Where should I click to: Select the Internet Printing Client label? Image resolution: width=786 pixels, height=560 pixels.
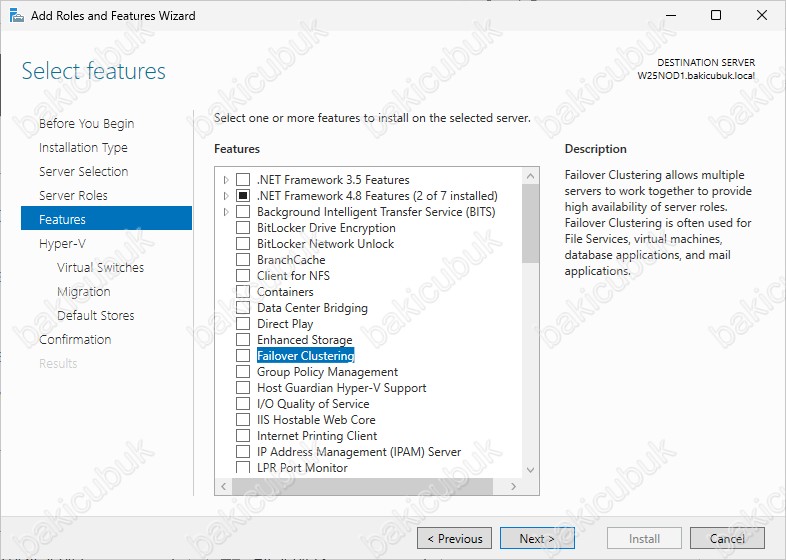pyautogui.click(x=317, y=436)
